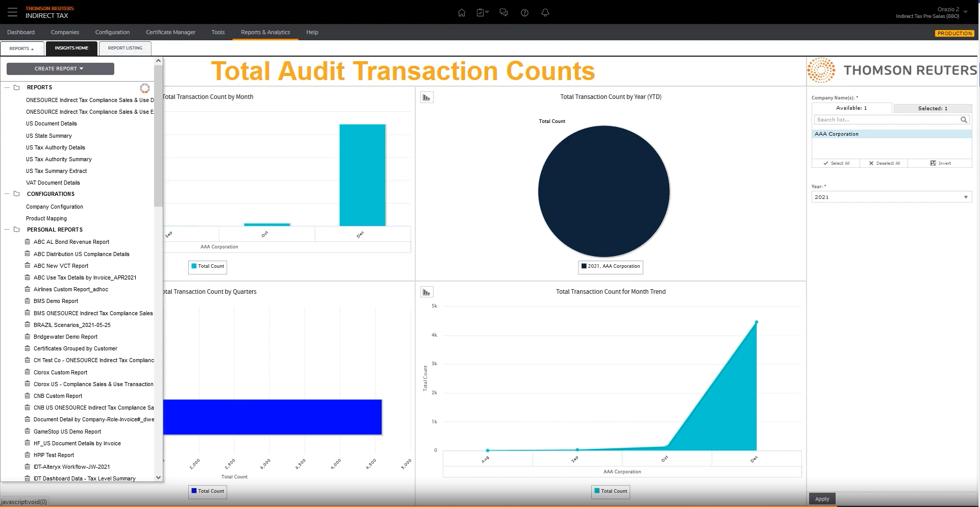Click Select All under company list
The image size is (980, 507).
[x=836, y=163]
